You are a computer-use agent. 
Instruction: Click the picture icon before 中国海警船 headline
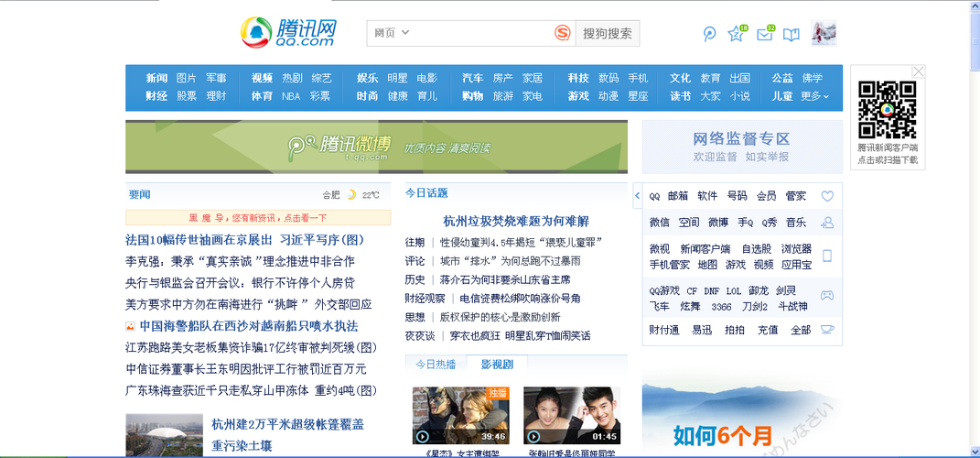(x=130, y=326)
